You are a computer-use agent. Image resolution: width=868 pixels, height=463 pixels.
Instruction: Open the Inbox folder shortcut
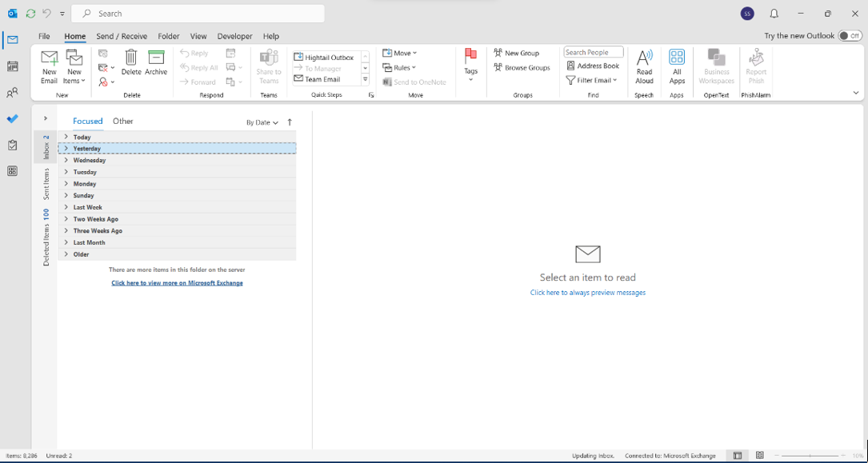click(46, 147)
